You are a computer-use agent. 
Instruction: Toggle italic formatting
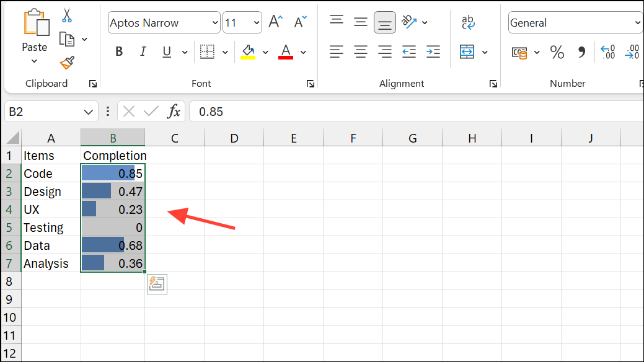143,51
